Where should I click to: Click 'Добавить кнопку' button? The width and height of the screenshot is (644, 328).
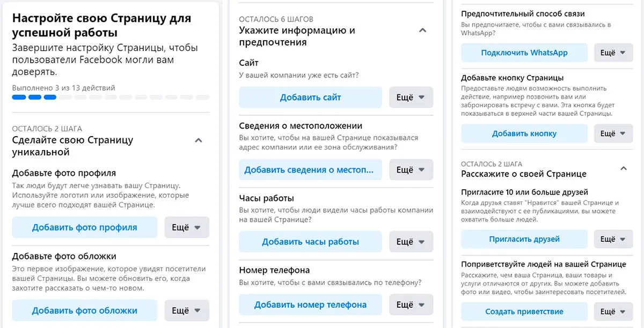point(524,133)
